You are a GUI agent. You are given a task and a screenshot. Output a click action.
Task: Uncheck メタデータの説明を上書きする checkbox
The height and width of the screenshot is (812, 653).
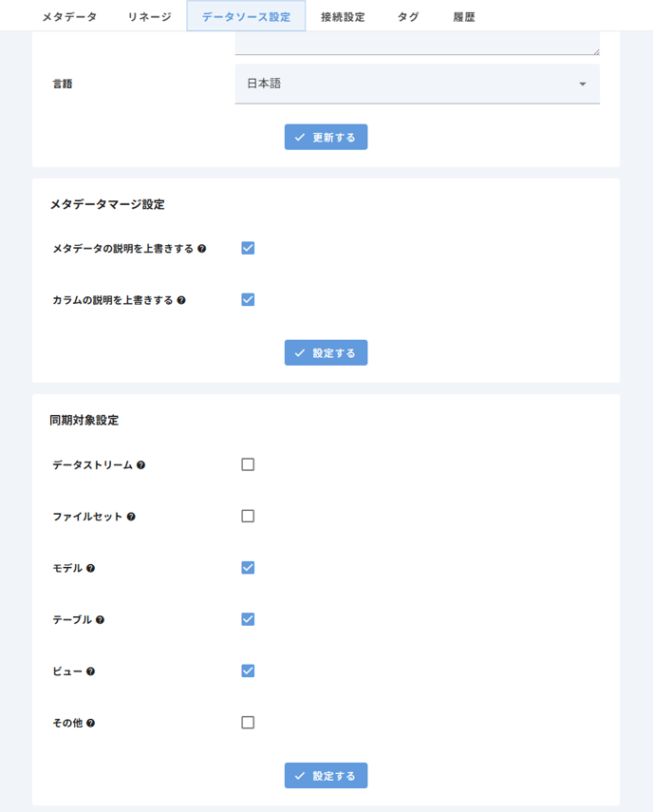pyautogui.click(x=248, y=248)
